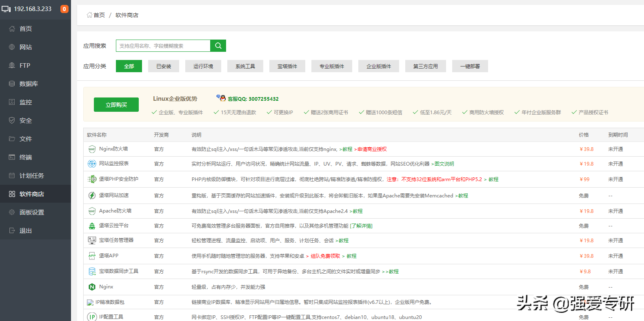Image resolution: width=644 pixels, height=321 pixels.
Task: Click the 网站监控报表 icon
Action: (92, 164)
